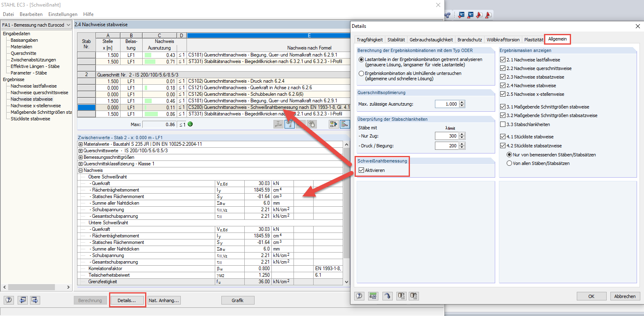Toggle 2.3 Nachweise stabsatzweise checkbox
Viewport: 644px width, 316px height.
pyautogui.click(x=503, y=77)
